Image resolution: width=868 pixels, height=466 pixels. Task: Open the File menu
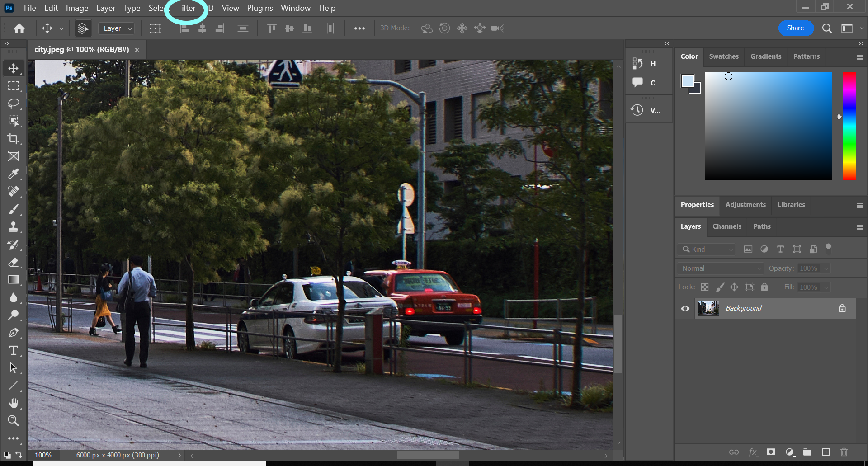coord(30,8)
